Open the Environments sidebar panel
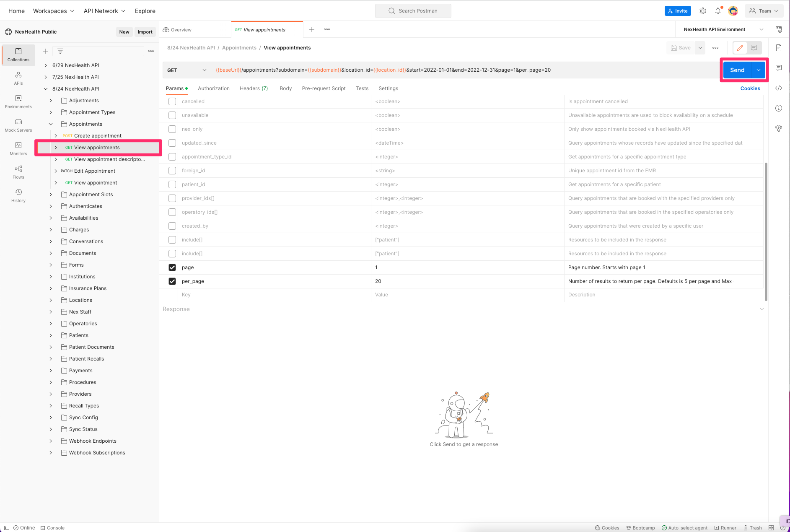Viewport: 790px width, 532px height. pyautogui.click(x=18, y=102)
